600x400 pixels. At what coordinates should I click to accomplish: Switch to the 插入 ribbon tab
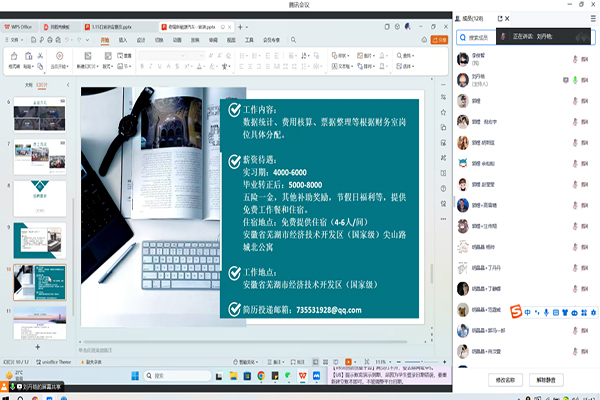point(123,41)
